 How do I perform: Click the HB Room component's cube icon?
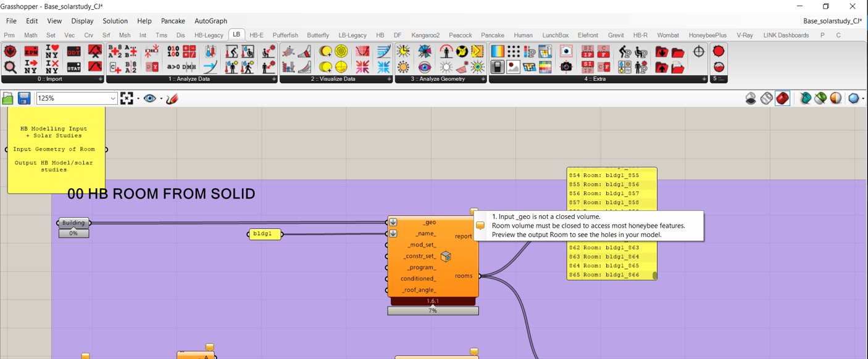pos(446,256)
